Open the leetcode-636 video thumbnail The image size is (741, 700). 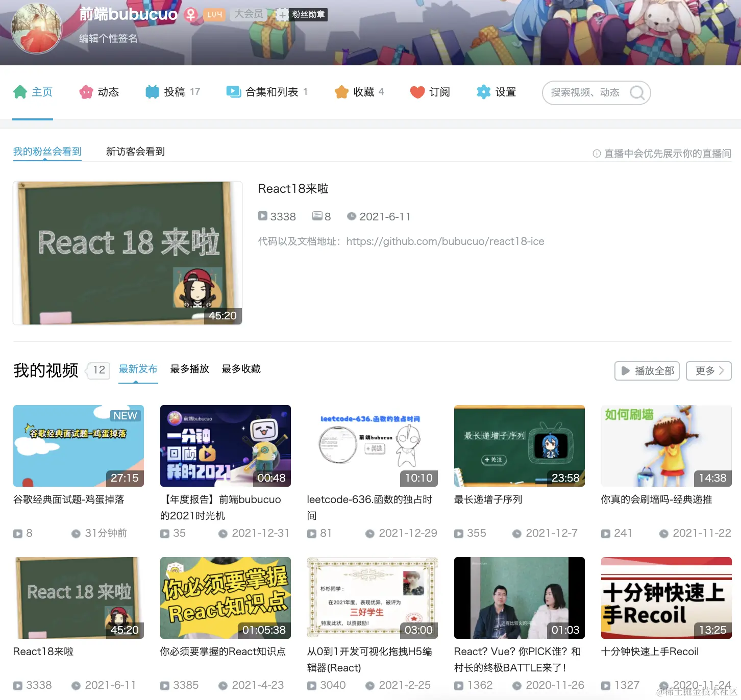tap(373, 446)
